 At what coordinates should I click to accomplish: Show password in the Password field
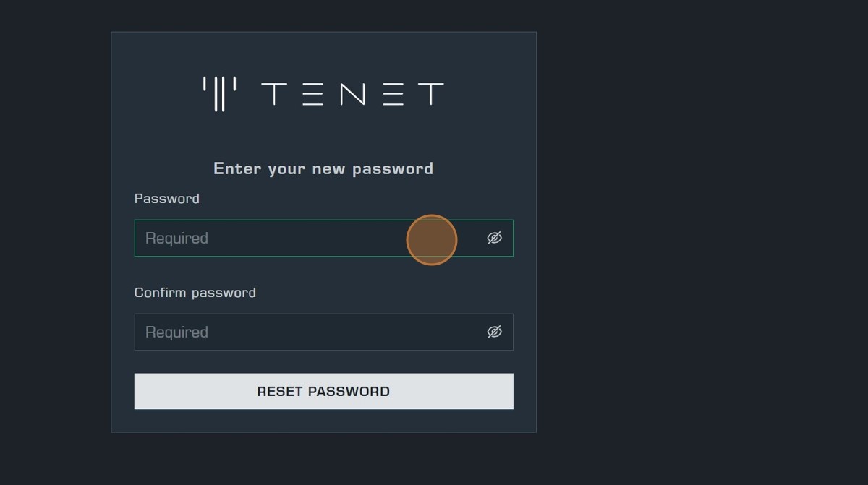[494, 238]
